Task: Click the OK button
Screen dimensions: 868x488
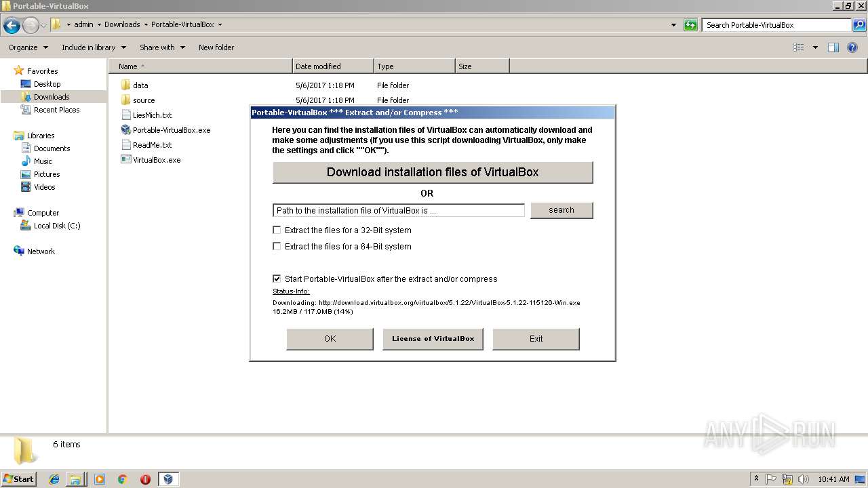Action: point(330,339)
